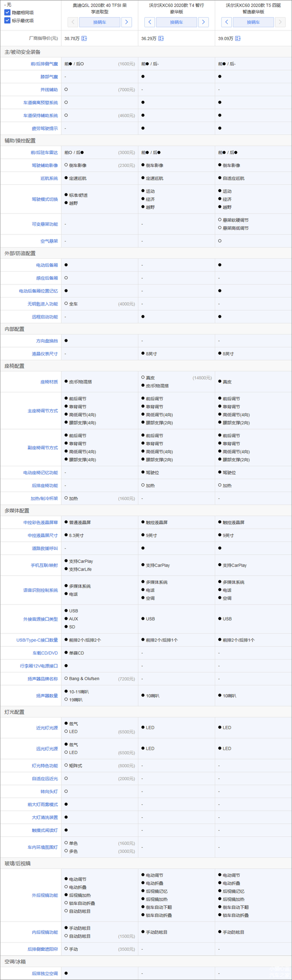Click the 前/后排侧气囊 row label
Image resolution: width=292 pixels, height=980 pixels.
[x=44, y=64]
